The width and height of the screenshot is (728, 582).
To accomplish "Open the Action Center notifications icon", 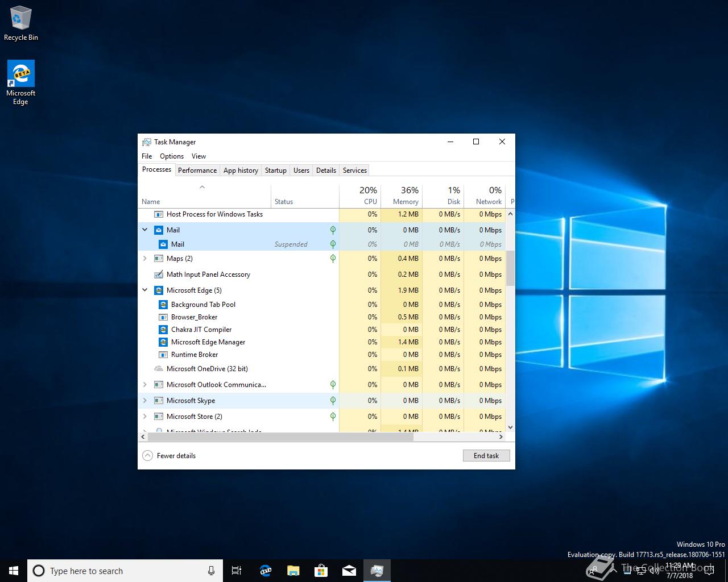I will coord(709,571).
